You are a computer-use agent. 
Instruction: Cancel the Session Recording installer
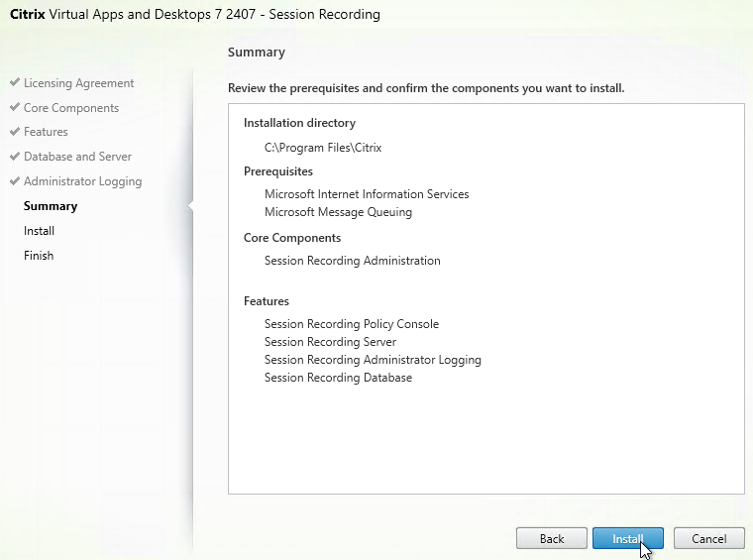[708, 538]
